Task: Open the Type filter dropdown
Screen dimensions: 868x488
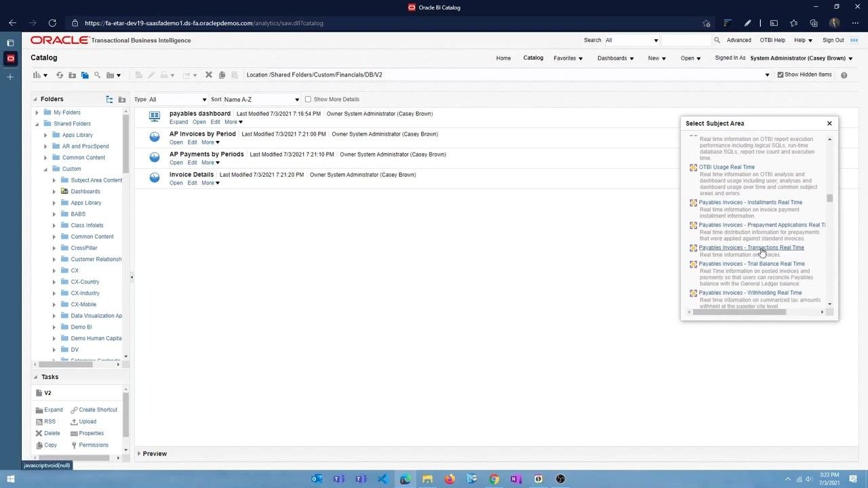Action: 178,100
